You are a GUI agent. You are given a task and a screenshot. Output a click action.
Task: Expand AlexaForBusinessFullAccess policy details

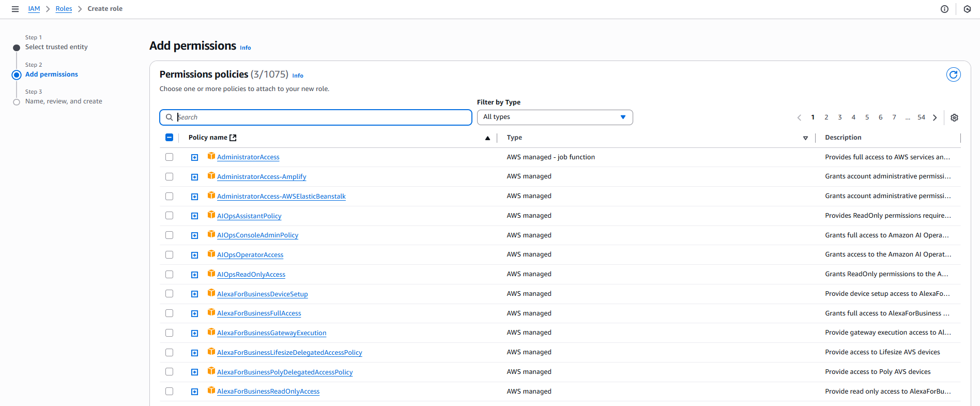[x=194, y=314]
